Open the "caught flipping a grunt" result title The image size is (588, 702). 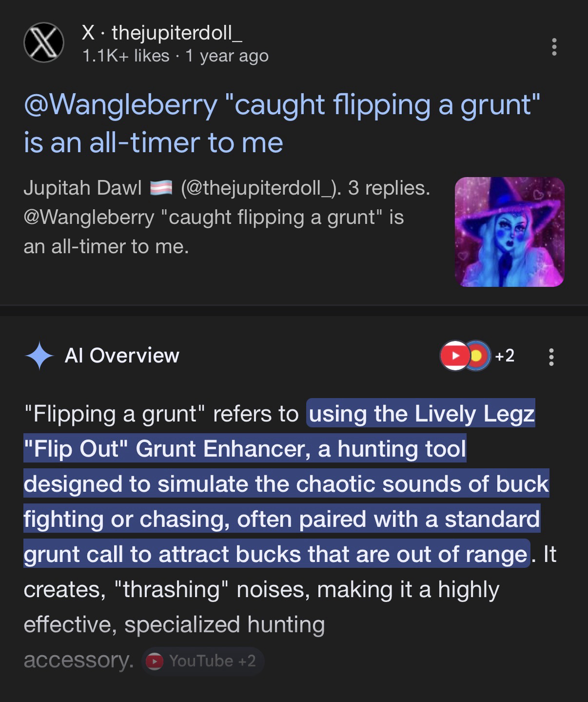click(281, 123)
